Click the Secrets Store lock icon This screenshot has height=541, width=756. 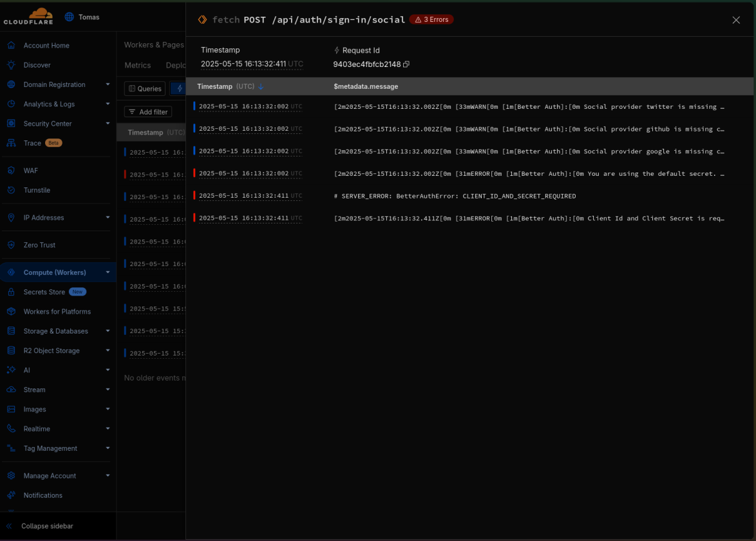coord(11,292)
